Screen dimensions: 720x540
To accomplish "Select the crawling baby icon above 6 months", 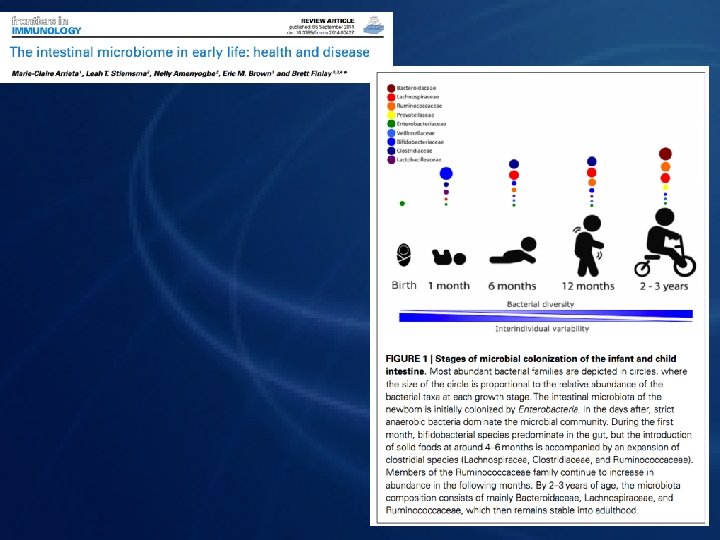I will coord(513,251).
